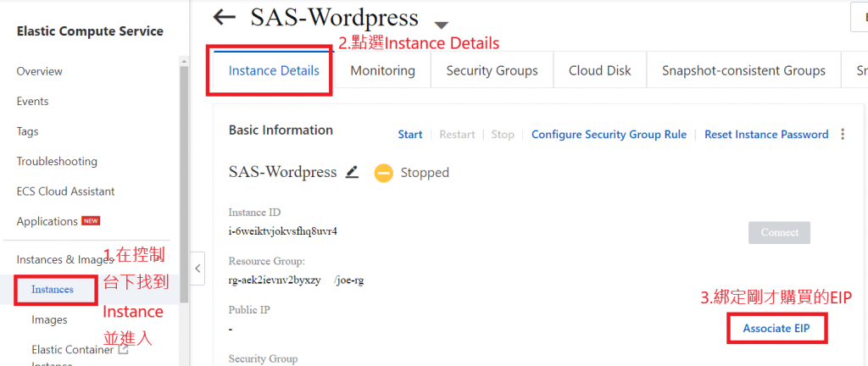The image size is (868, 366).
Task: Open the Security Groups tab
Action: click(x=492, y=70)
